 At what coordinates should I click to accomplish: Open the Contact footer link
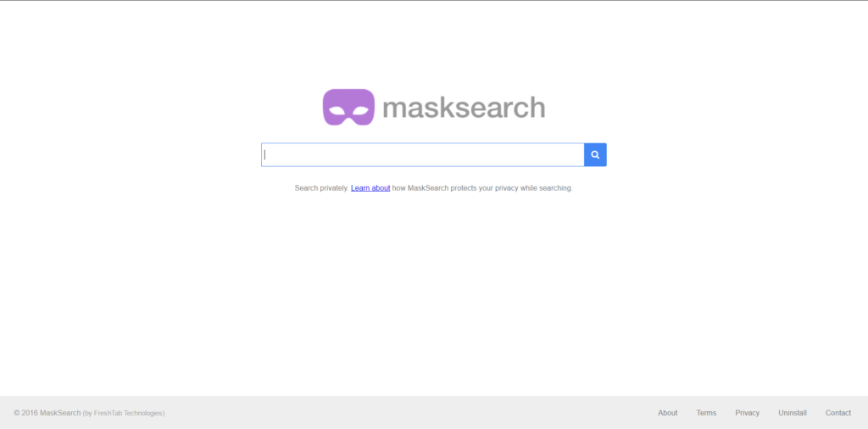pyautogui.click(x=838, y=413)
